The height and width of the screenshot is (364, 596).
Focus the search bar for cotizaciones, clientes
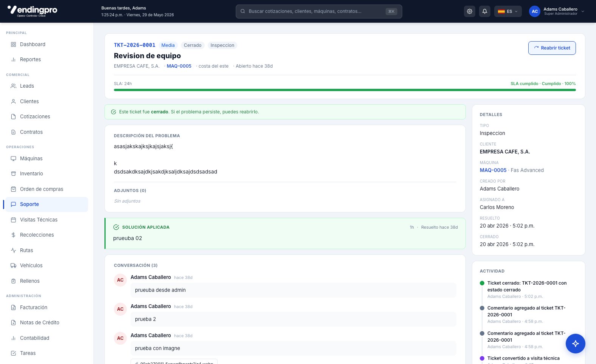pyautogui.click(x=319, y=11)
